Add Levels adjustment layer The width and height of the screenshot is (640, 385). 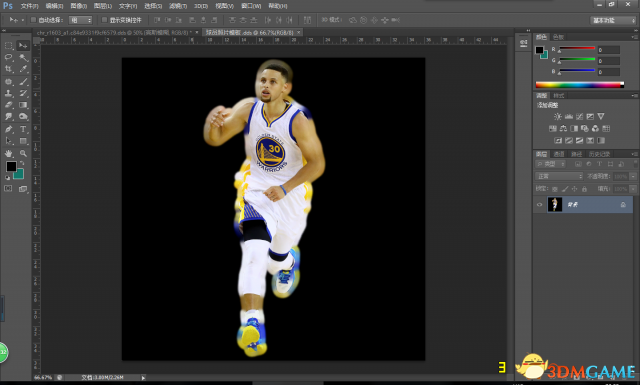pyautogui.click(x=569, y=117)
